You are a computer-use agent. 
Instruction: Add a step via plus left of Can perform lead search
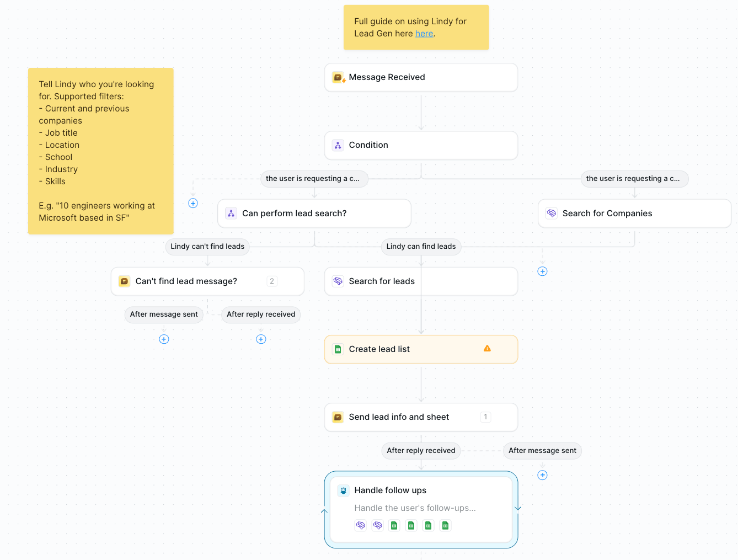[193, 204]
